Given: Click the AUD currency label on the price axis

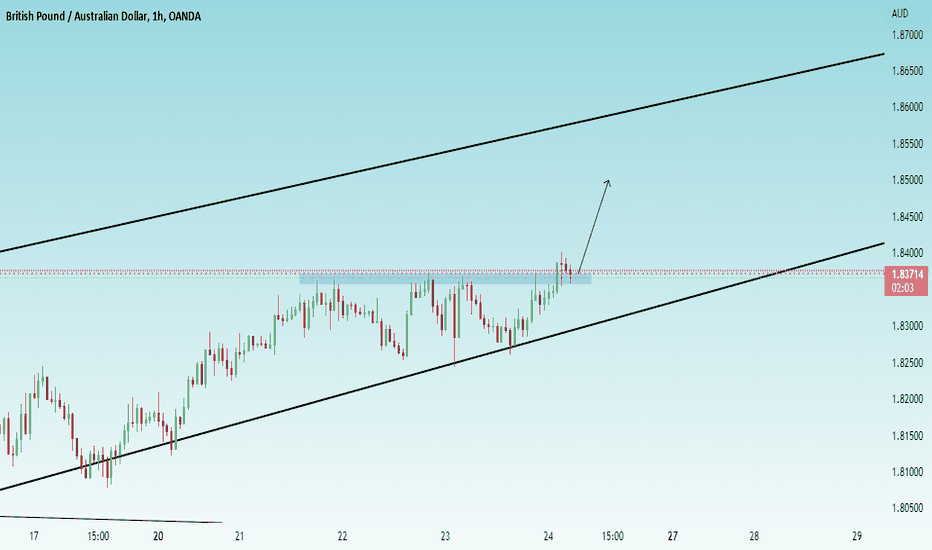Looking at the screenshot, I should 900,13.
